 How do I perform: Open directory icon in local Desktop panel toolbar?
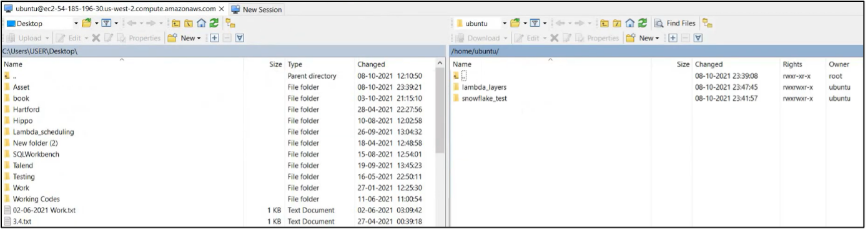(x=87, y=24)
